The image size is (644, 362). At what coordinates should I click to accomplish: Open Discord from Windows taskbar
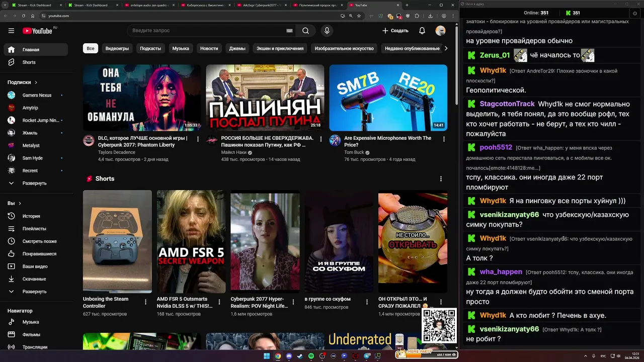pyautogui.click(x=289, y=356)
